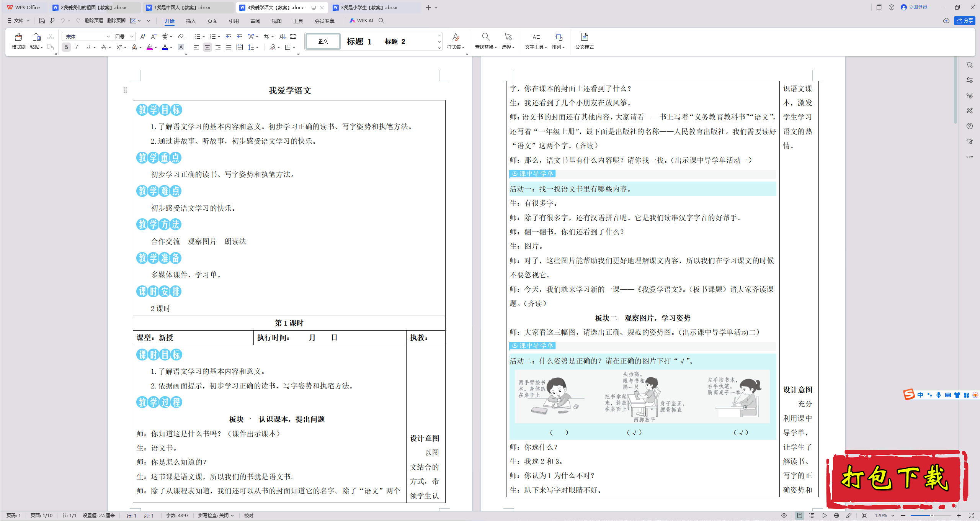This screenshot has height=521, width=980.
Task: Click the Decrease font size icon
Action: pos(154,36)
